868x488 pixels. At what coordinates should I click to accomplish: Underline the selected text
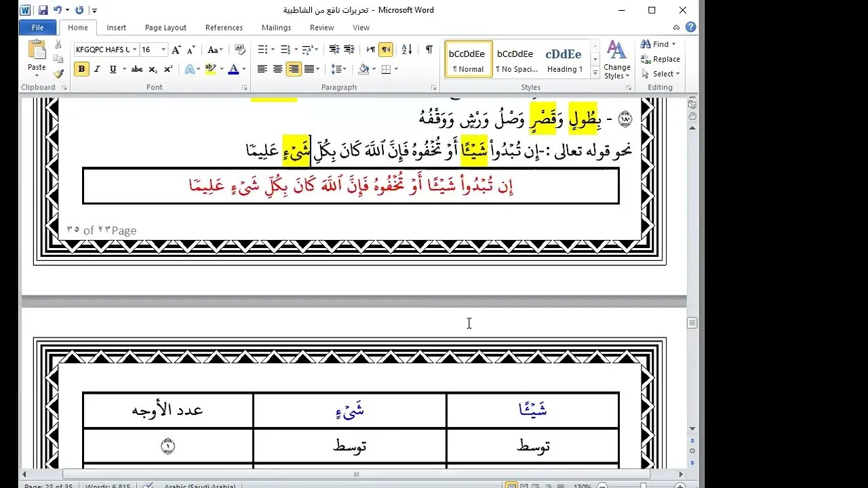click(x=113, y=69)
